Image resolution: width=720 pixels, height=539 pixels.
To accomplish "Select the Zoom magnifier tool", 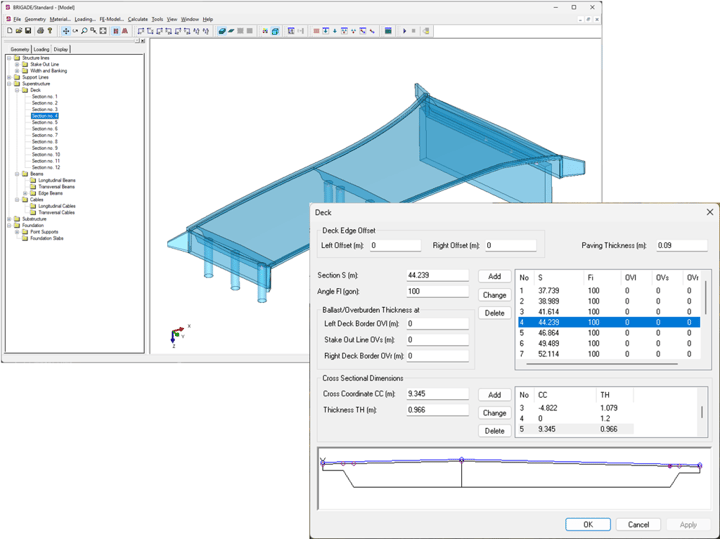I will [x=84, y=31].
